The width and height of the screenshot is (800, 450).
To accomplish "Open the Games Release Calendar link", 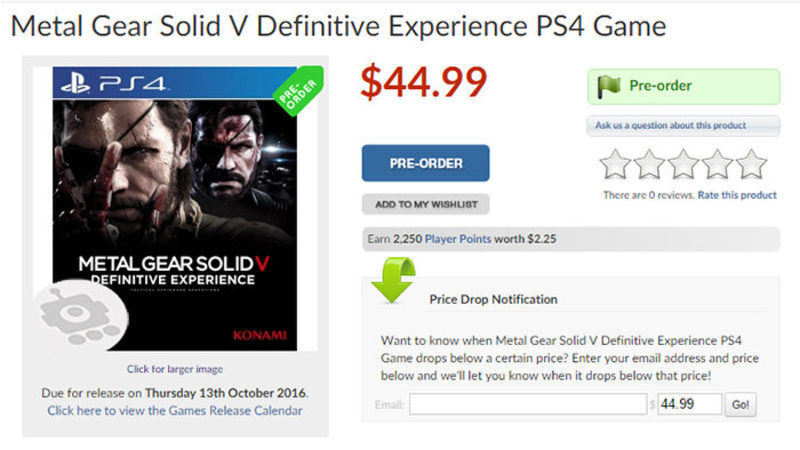I will click(x=175, y=410).
